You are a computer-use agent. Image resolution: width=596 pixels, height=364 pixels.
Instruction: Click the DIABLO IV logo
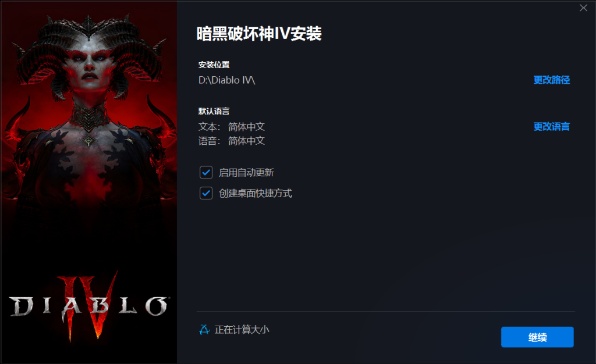tap(89, 305)
